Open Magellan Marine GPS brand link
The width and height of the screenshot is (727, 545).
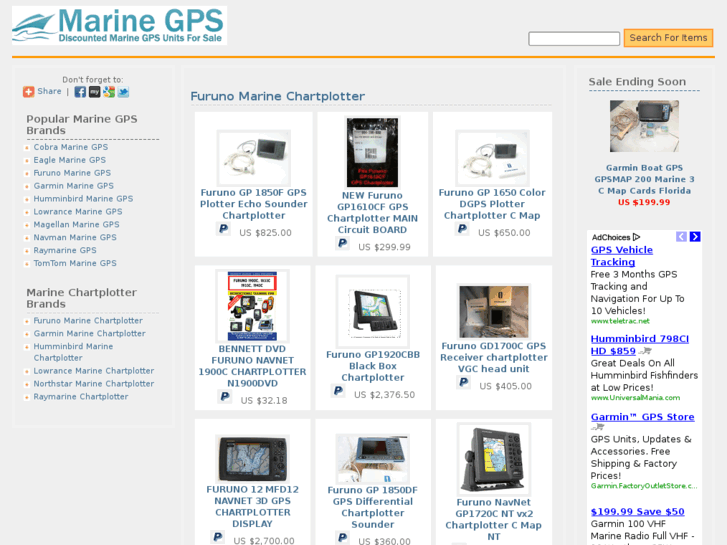[x=76, y=225]
